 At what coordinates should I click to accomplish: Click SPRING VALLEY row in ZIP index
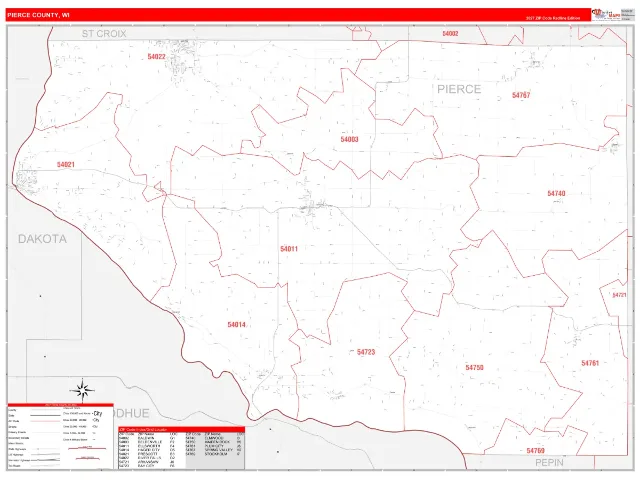[x=215, y=450]
